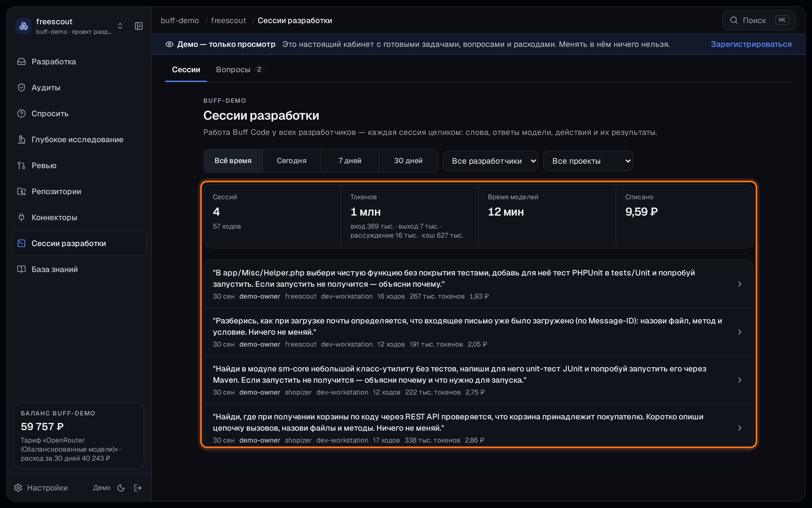
Task: Open the Все проекты dropdown
Action: (588, 161)
